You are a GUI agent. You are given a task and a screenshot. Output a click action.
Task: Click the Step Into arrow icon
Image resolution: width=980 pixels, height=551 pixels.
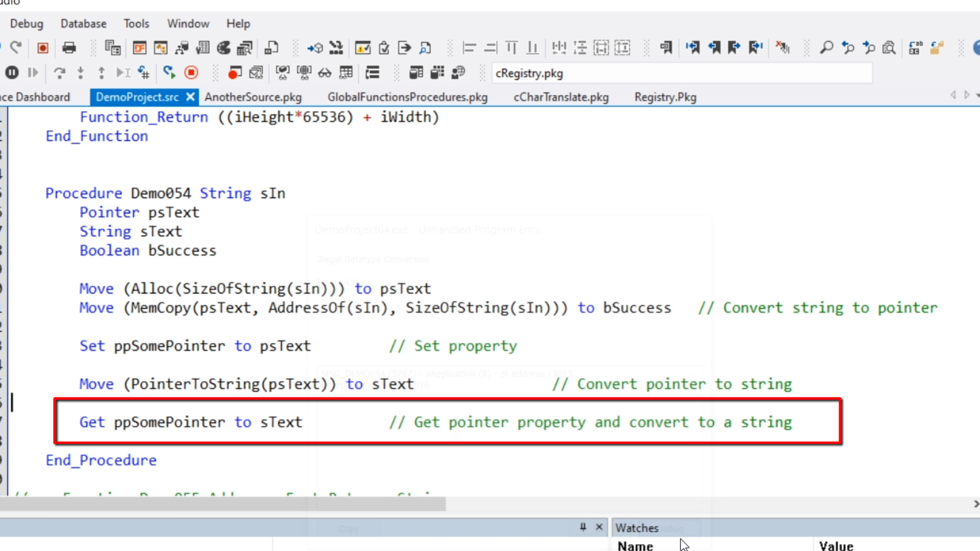point(80,73)
